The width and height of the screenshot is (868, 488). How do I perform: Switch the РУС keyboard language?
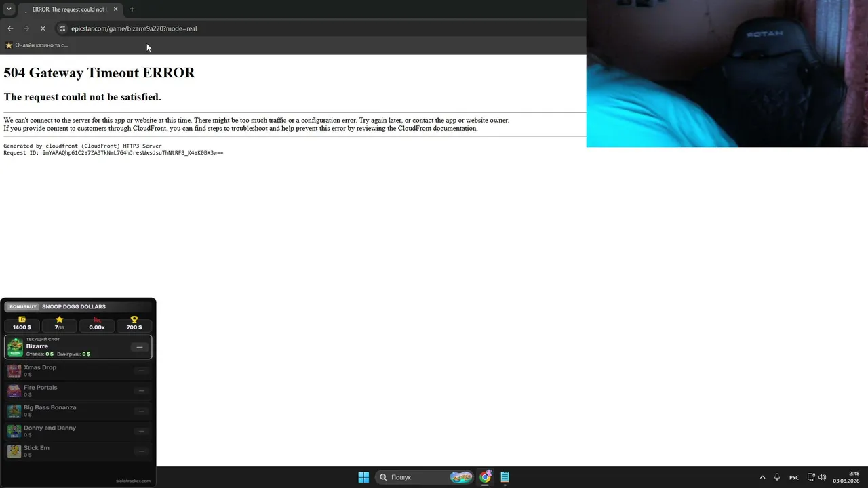(794, 477)
